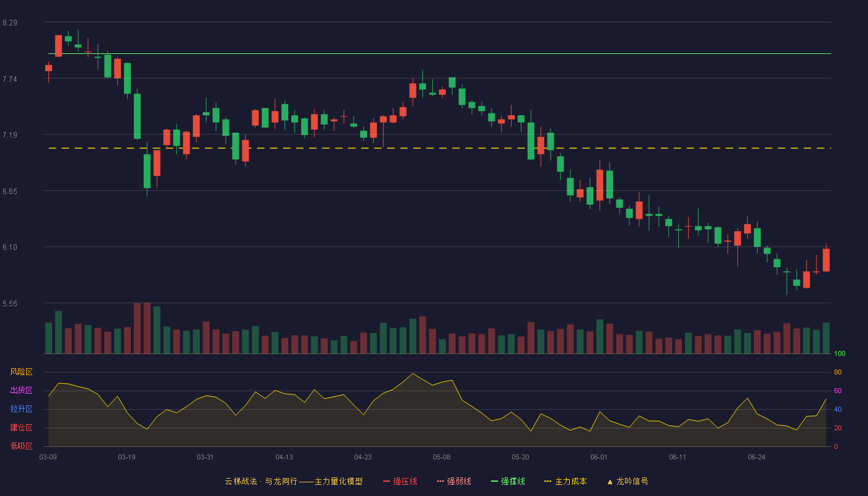Toggle the 强撑线 legend entry
Image resolution: width=868 pixels, height=496 pixels.
tap(508, 481)
